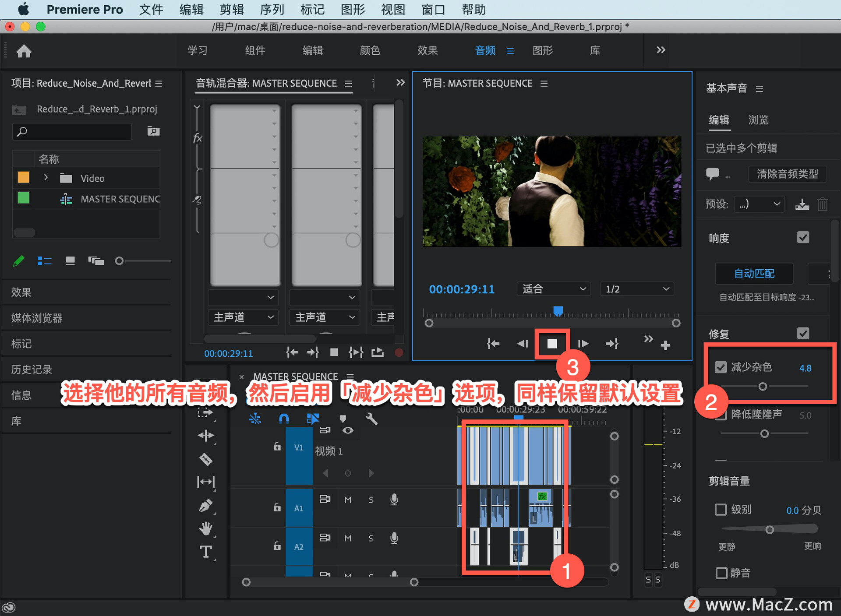Switch Project panel to freeform view
Screen dimensions: 841x616
point(96,261)
